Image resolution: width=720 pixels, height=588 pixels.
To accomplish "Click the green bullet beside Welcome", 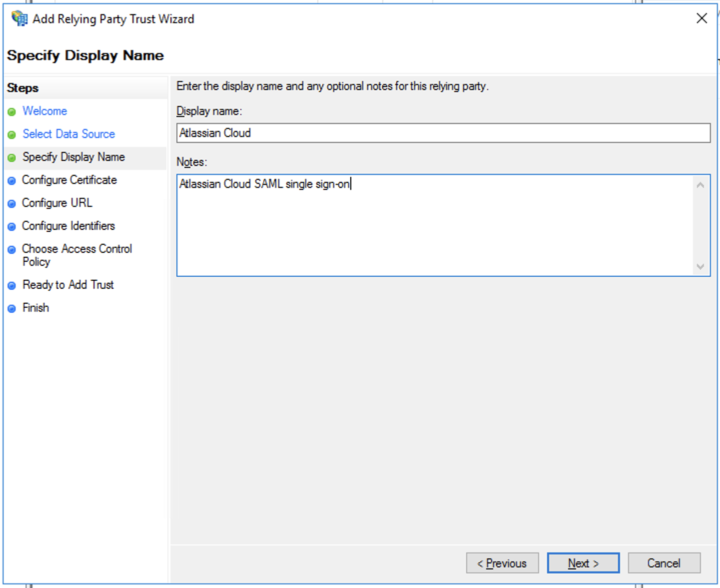I will [x=11, y=112].
